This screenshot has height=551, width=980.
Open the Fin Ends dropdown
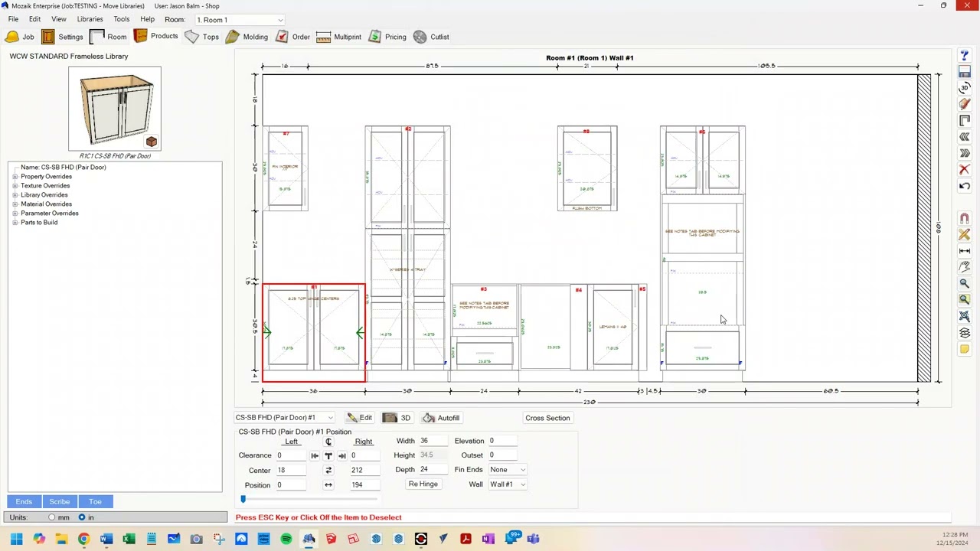point(508,470)
